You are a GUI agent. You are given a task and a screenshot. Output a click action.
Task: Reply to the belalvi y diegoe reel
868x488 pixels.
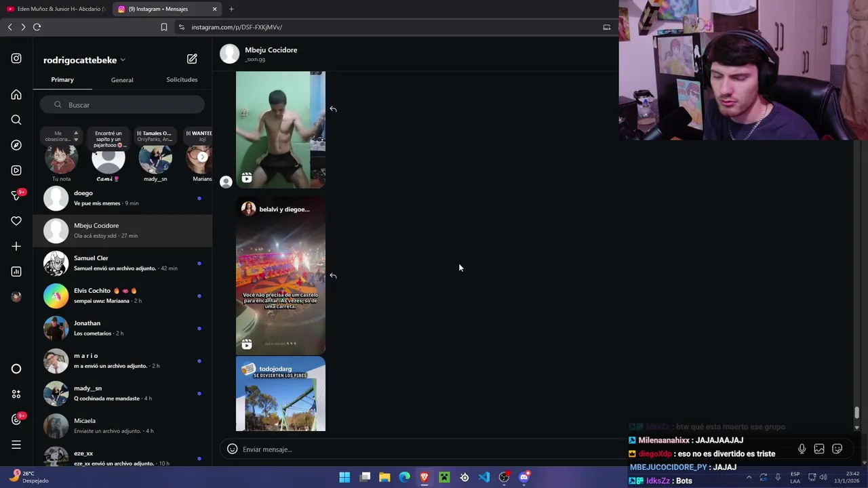(x=333, y=276)
